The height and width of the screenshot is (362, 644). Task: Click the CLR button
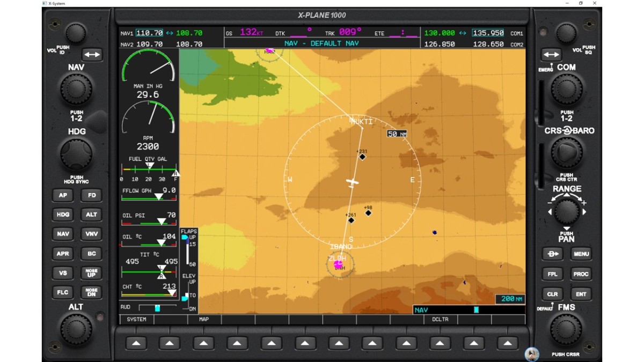[552, 294]
